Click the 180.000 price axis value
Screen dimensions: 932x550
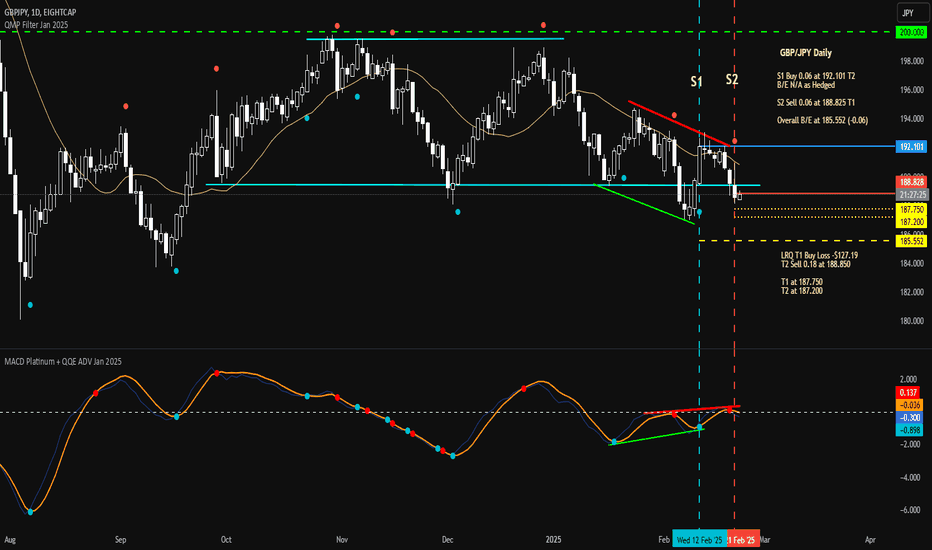912,321
